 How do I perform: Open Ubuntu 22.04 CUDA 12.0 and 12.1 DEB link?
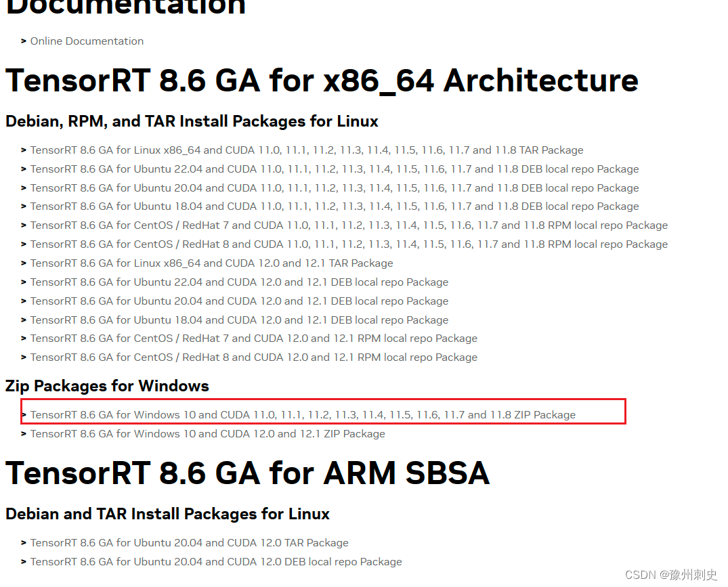point(239,282)
